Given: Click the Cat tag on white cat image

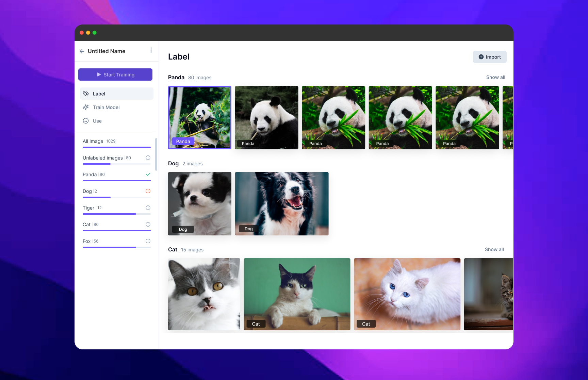Looking at the screenshot, I should pos(366,324).
